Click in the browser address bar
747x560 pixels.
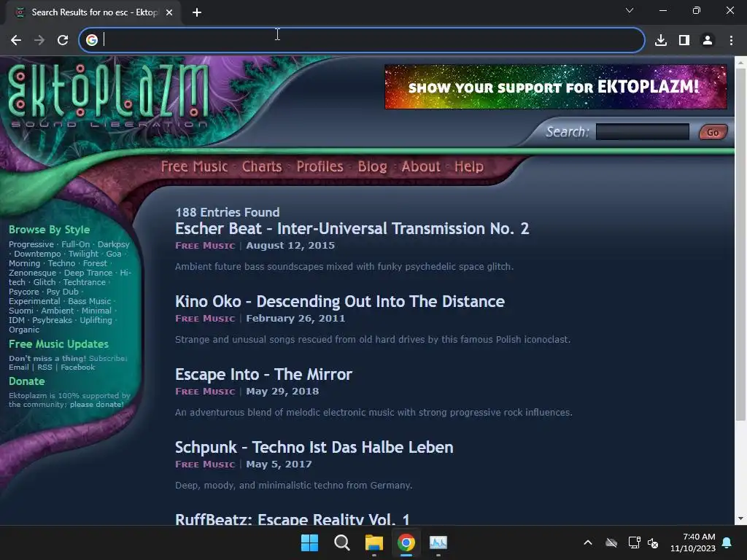point(362,40)
